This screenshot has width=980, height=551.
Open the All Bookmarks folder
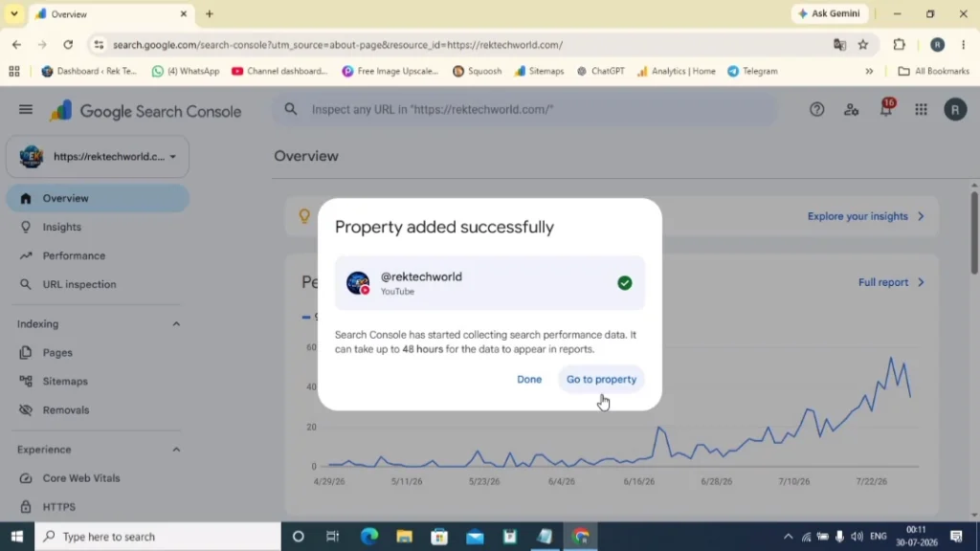tap(934, 71)
